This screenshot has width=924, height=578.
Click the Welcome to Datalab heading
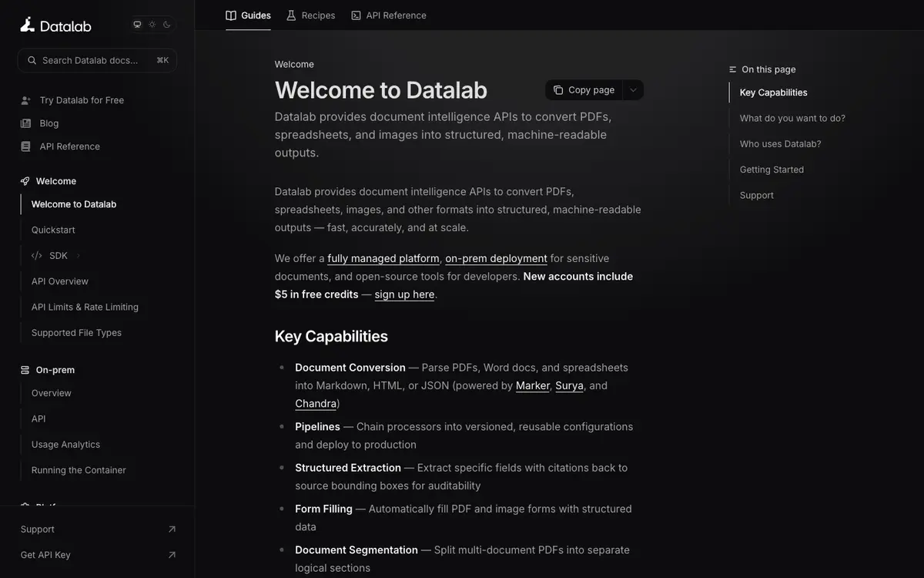(x=381, y=90)
